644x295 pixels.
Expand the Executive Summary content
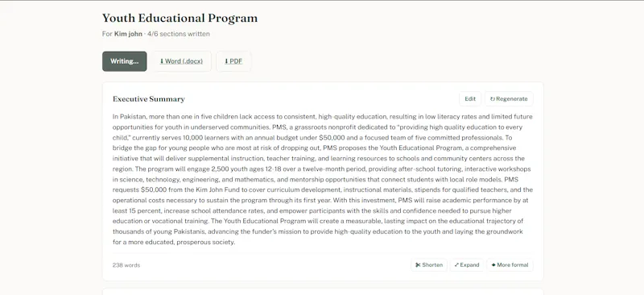click(x=467, y=265)
